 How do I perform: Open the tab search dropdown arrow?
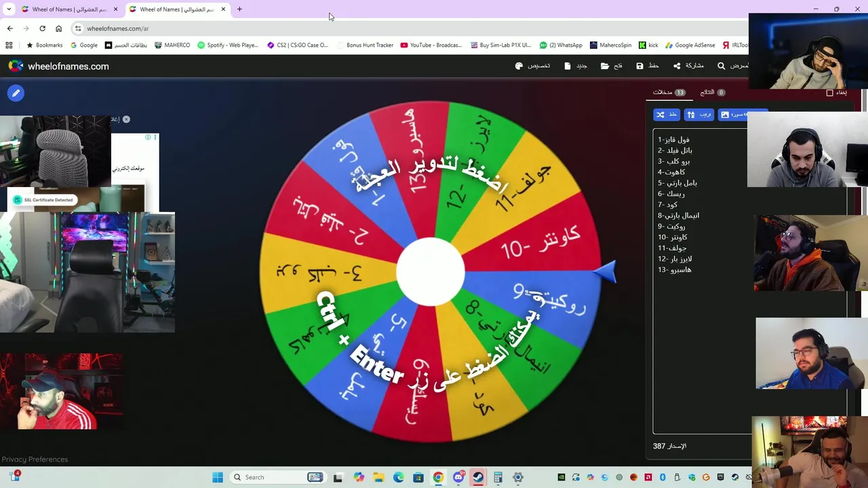(x=9, y=9)
